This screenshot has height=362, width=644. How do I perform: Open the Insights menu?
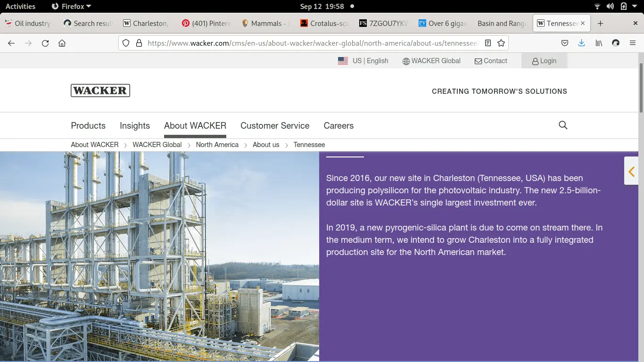click(135, 126)
